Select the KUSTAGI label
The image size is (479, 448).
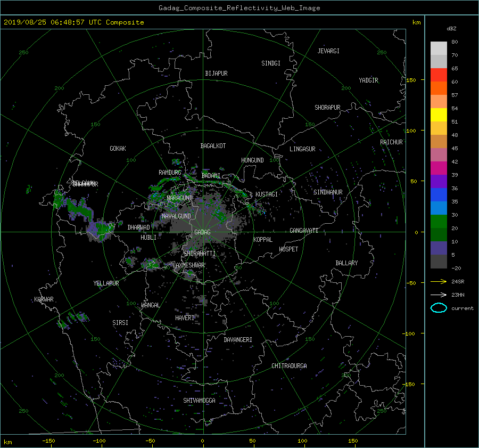click(x=267, y=194)
